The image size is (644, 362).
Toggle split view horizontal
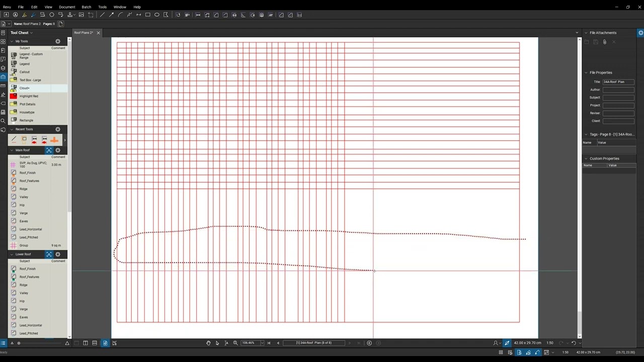pyautogui.click(x=94, y=343)
